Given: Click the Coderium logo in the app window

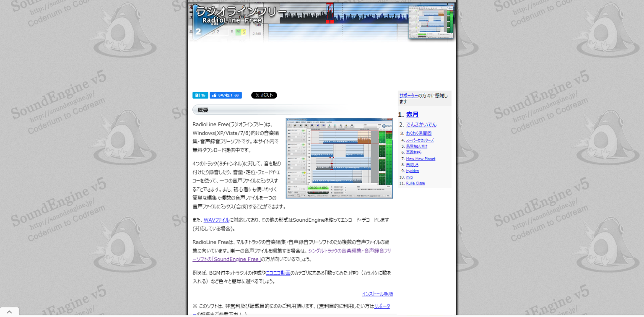Looking at the screenshot, I should coord(386,125).
